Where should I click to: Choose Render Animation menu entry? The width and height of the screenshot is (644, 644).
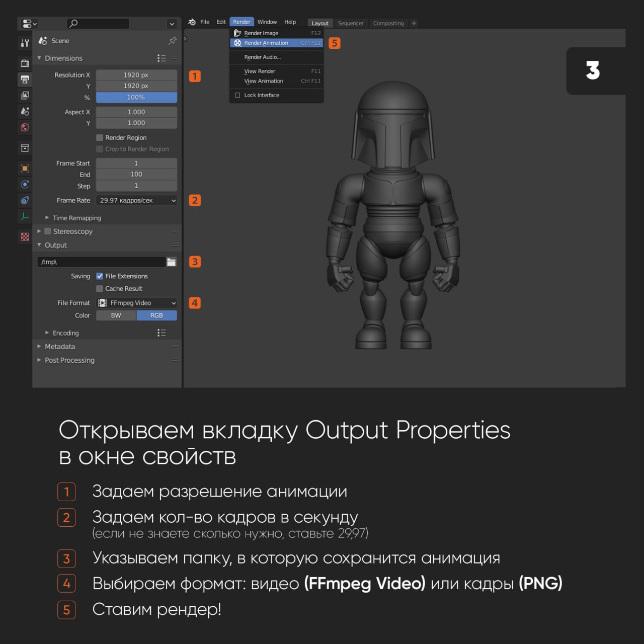click(x=277, y=43)
